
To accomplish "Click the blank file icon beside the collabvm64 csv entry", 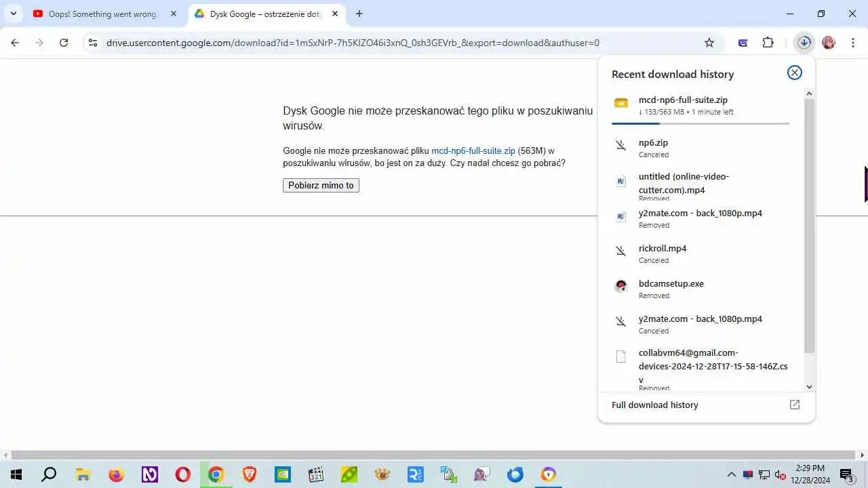I will pos(620,357).
